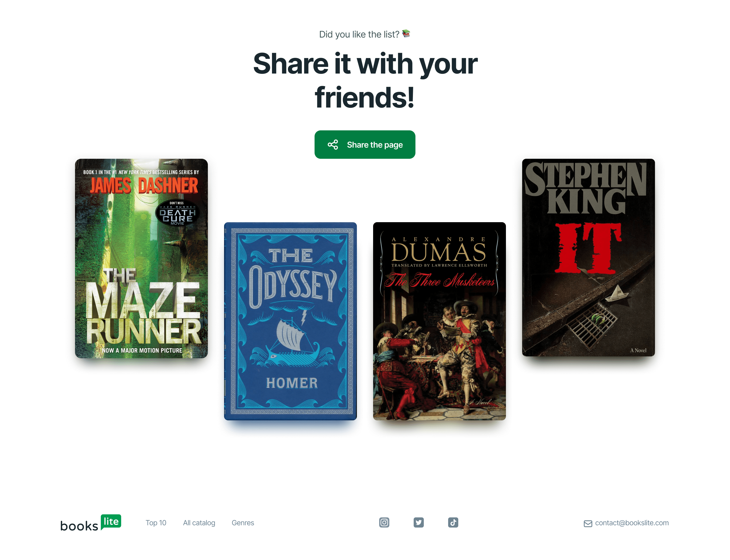Click the Did you like the list text
Viewport: 730px width, 560px height.
click(359, 34)
